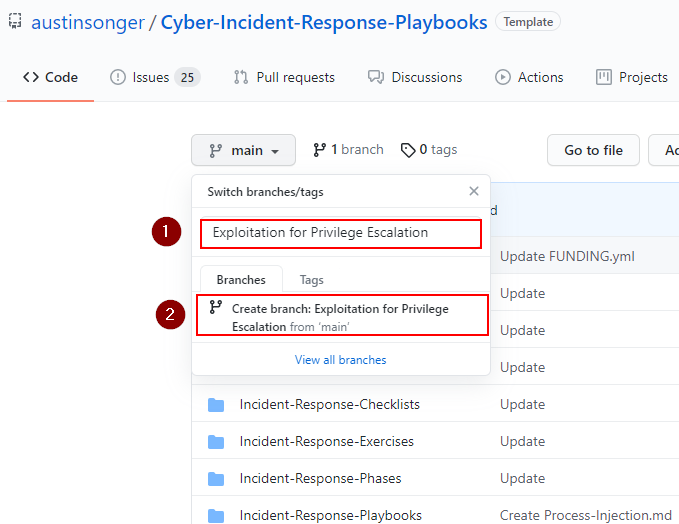Open the Discussions tab
679x524 pixels.
pyautogui.click(x=415, y=77)
